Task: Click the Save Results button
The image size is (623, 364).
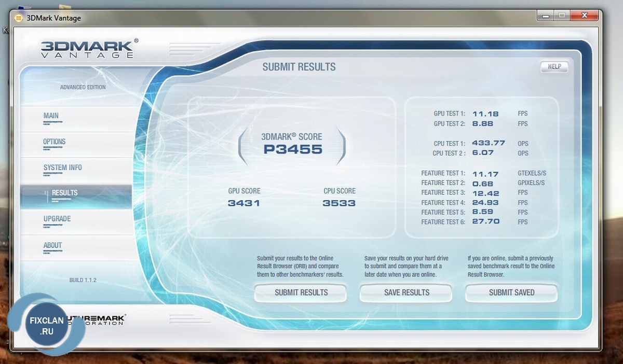Action: point(407,292)
